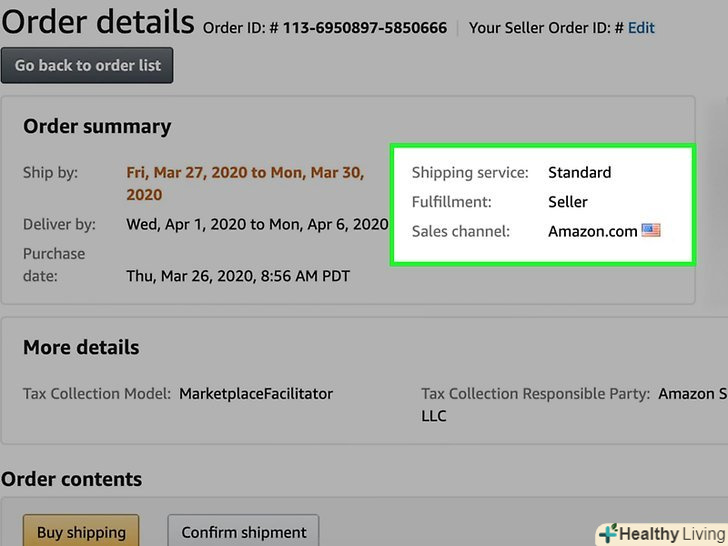Click the Order details page title
This screenshot has height=546, width=728.
coord(97,21)
